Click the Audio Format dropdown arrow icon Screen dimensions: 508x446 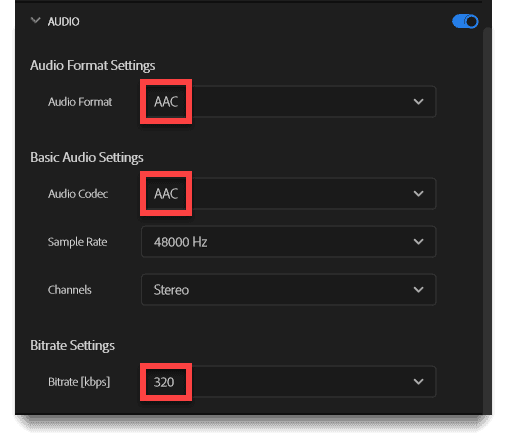[x=418, y=102]
